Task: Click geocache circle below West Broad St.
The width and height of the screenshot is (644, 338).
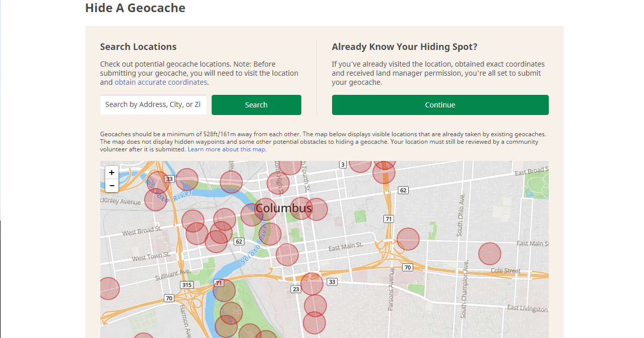Action: point(197,234)
